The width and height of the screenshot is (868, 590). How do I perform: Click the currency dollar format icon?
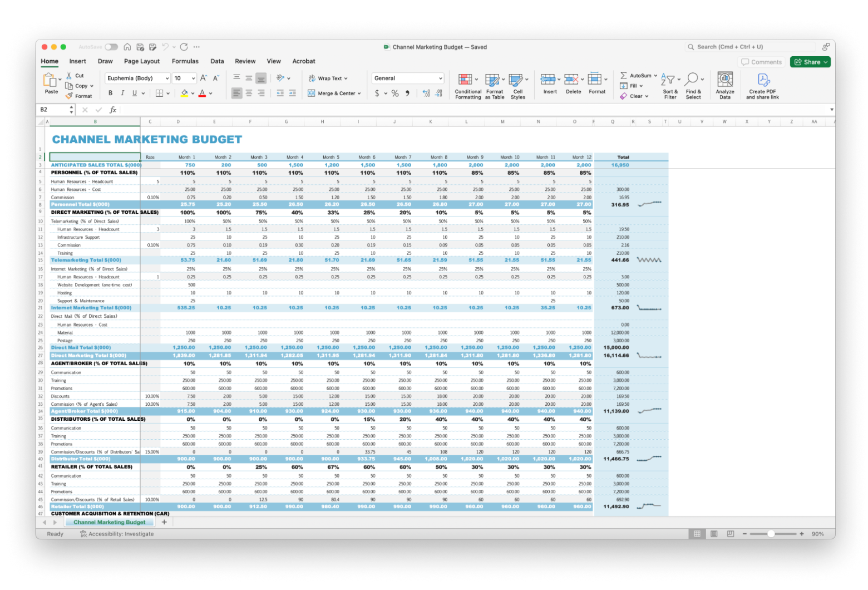(377, 94)
